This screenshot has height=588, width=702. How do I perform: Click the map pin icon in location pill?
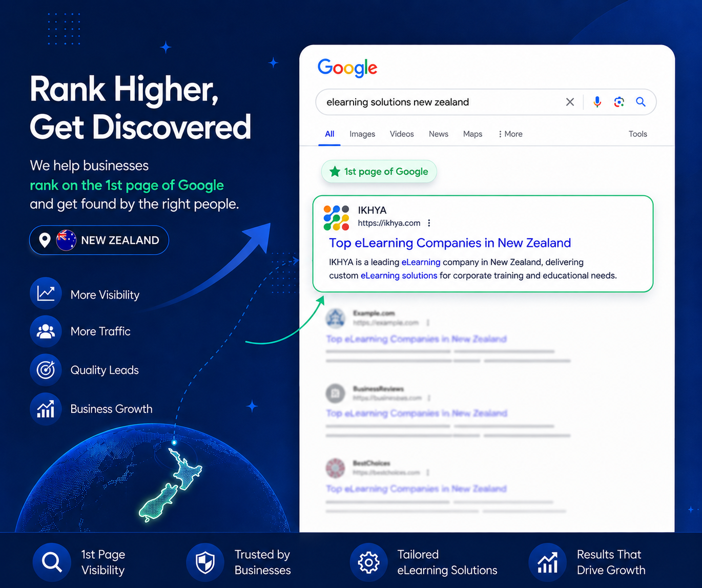[45, 240]
